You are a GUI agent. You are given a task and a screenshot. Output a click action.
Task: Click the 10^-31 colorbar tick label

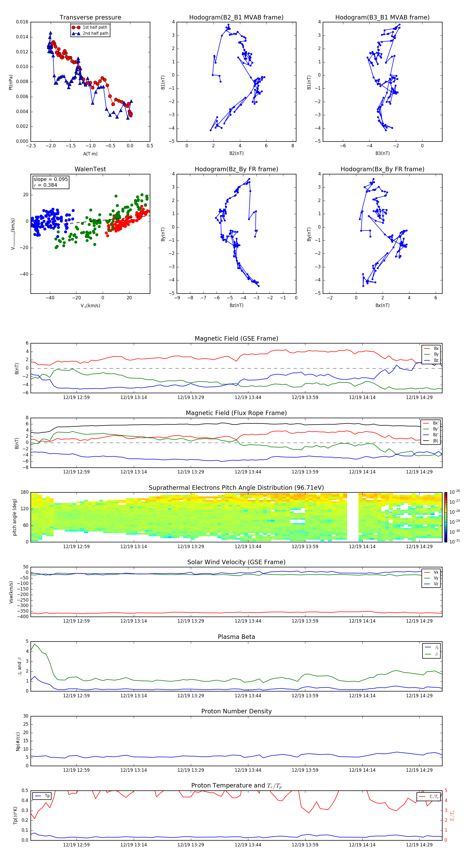(x=455, y=542)
